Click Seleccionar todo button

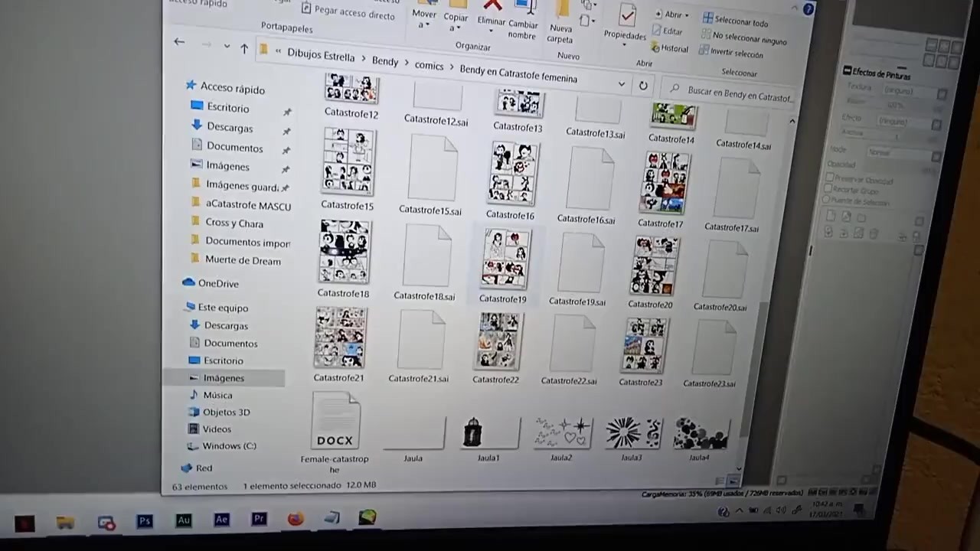pos(735,21)
